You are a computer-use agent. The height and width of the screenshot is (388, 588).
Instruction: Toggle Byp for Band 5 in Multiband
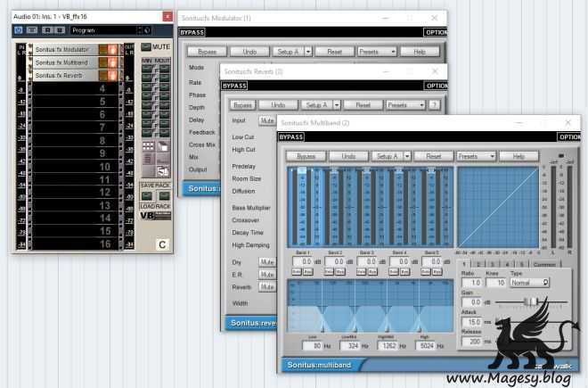tap(437, 271)
